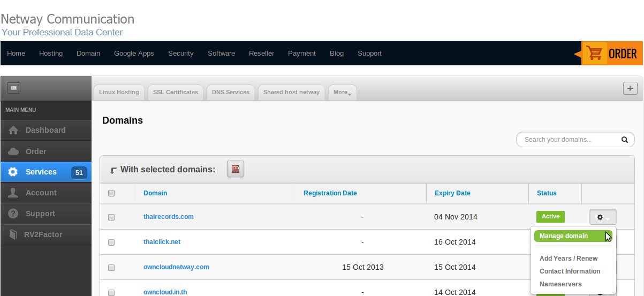This screenshot has height=296, width=644.
Task: Select the thaiclick.net row checkbox
Action: point(111,242)
